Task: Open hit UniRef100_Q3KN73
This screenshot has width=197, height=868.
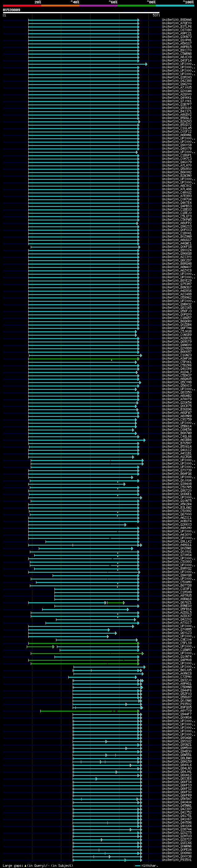Action: tap(177, 37)
